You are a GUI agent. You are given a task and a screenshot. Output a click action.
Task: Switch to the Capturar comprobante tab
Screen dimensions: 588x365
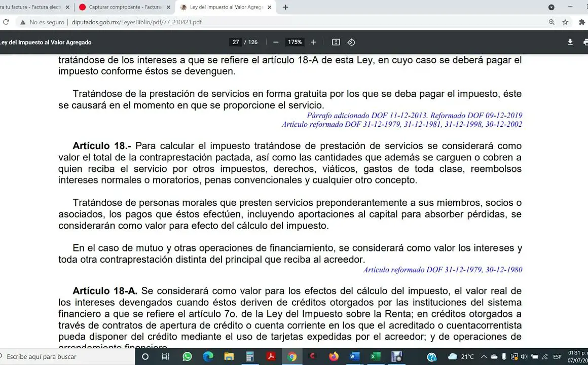(x=125, y=7)
